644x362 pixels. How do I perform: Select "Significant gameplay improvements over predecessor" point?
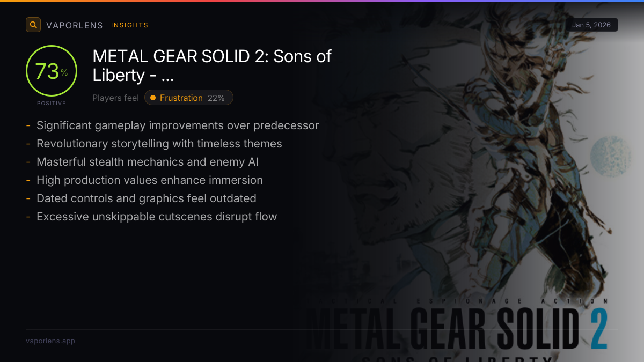click(177, 125)
